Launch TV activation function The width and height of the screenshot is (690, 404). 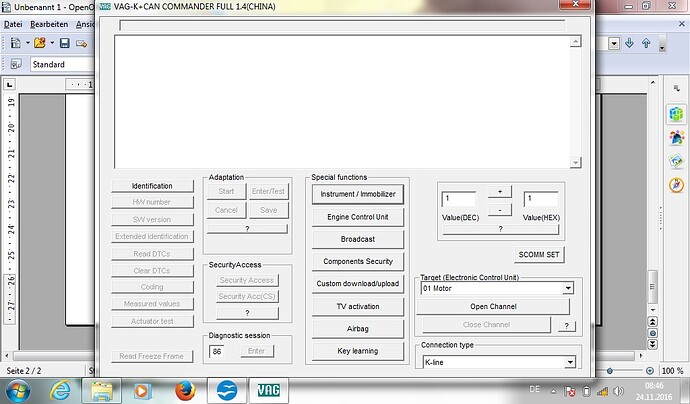pyautogui.click(x=358, y=306)
